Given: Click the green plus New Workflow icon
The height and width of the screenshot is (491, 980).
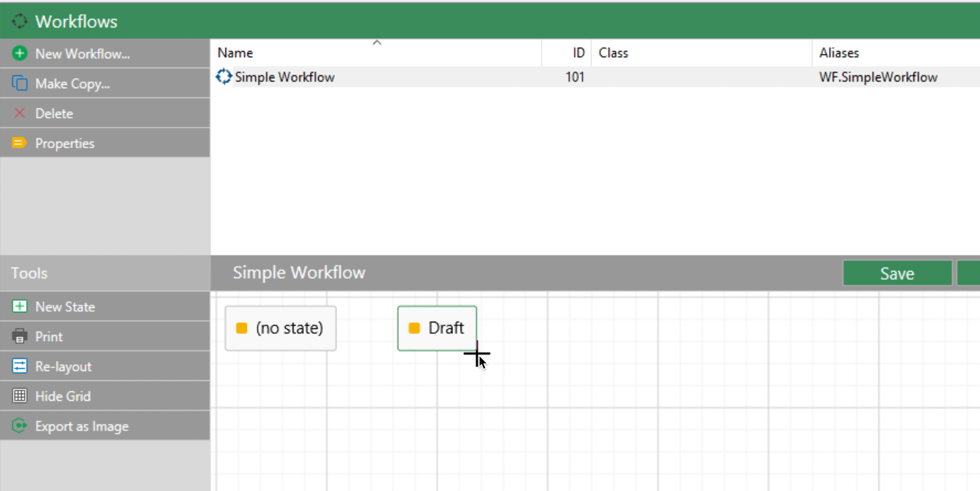Looking at the screenshot, I should pos(20,53).
